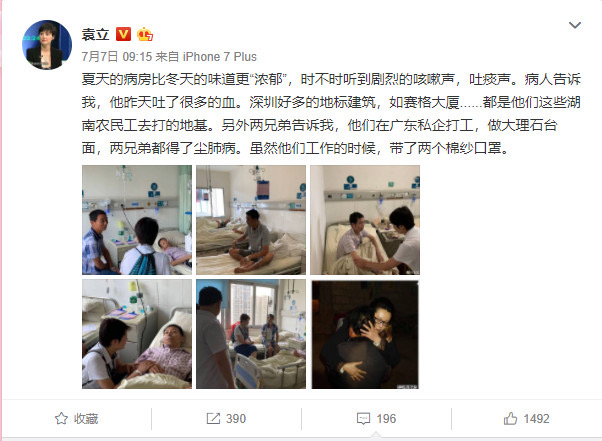Screen dimensions: 602x441
Task: Click the thumbs-up like icon
Action: 510,418
